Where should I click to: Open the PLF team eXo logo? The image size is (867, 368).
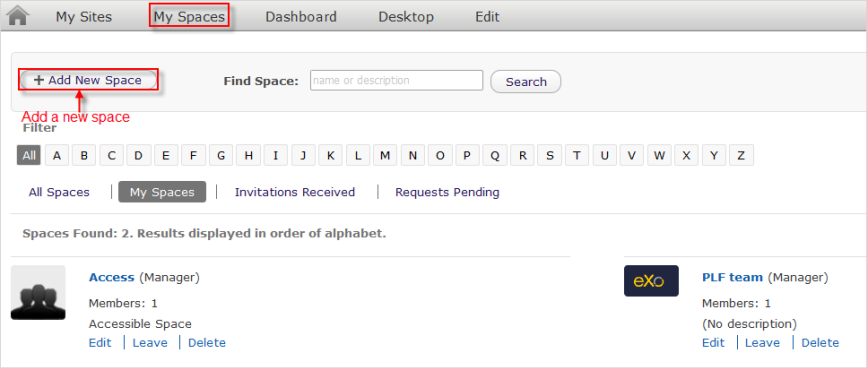point(651,281)
